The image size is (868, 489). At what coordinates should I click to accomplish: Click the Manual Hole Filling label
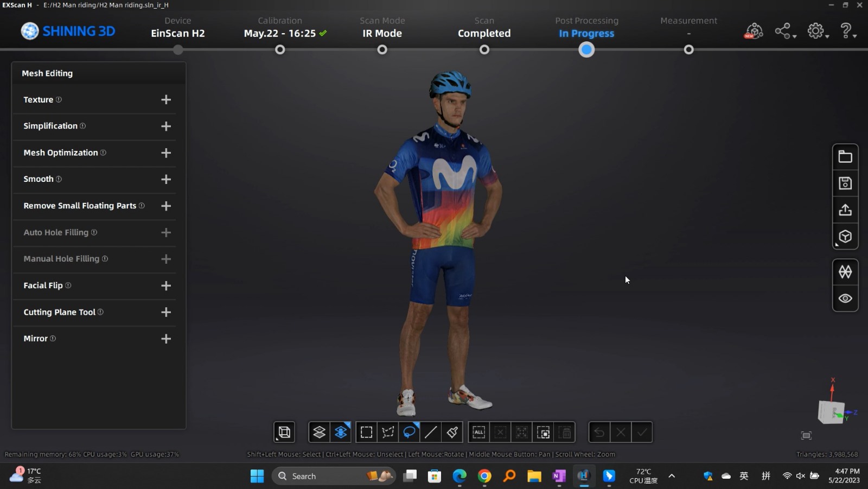[x=61, y=259]
